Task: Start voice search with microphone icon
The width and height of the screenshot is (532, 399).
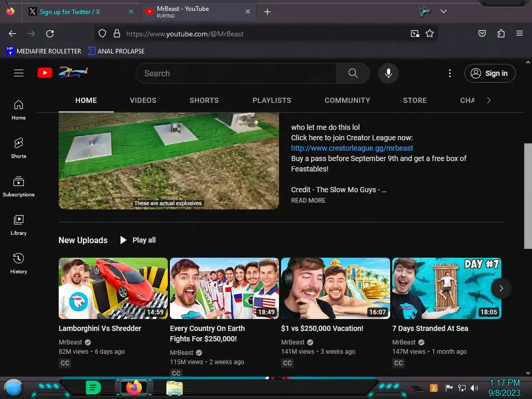Action: coord(389,73)
